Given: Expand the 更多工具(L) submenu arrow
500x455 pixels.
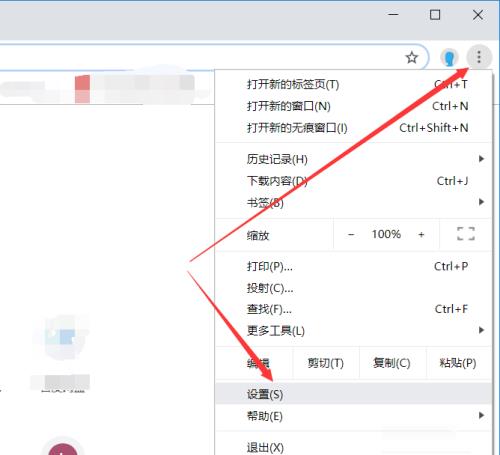Looking at the screenshot, I should (x=481, y=330).
